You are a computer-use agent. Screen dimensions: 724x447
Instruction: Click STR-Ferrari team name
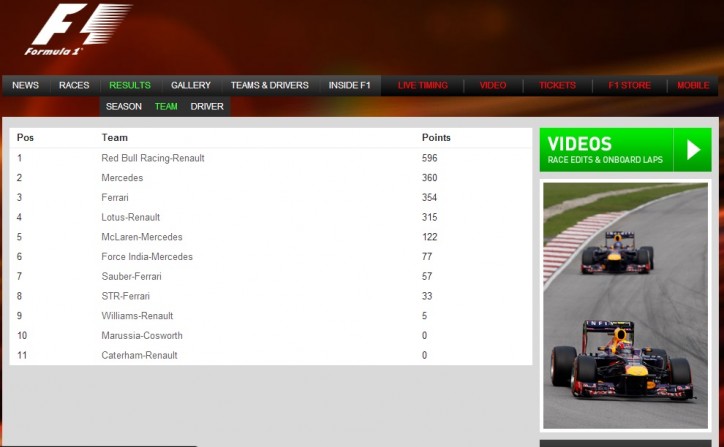click(x=126, y=296)
